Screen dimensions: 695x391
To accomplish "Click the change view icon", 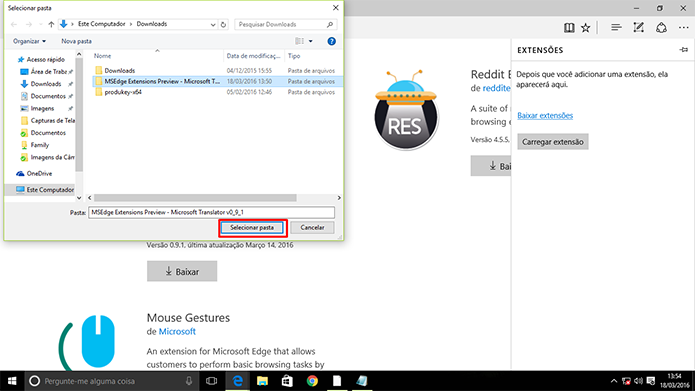I will coord(300,41).
